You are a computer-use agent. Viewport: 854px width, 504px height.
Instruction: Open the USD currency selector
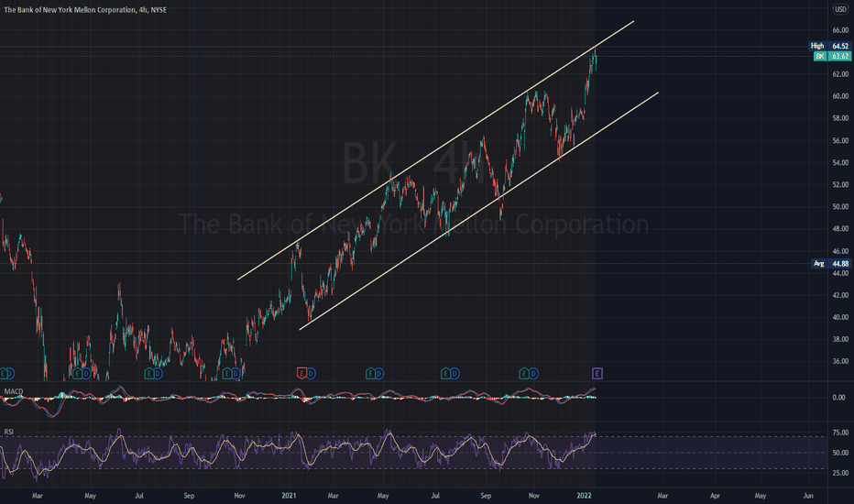(841, 9)
